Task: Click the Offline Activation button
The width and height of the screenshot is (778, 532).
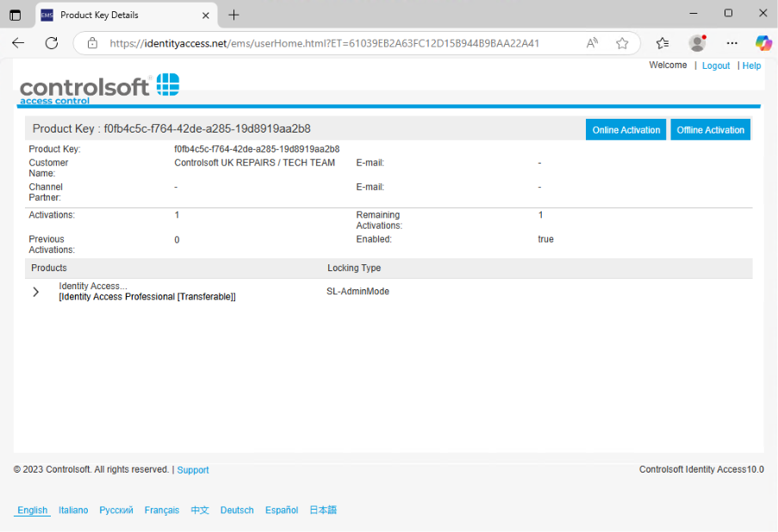Action: [710, 129]
